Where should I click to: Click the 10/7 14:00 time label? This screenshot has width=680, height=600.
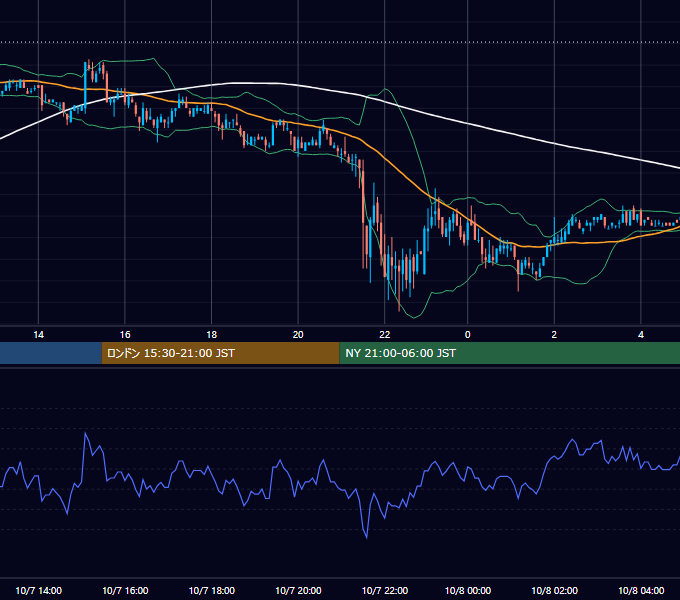(39, 590)
